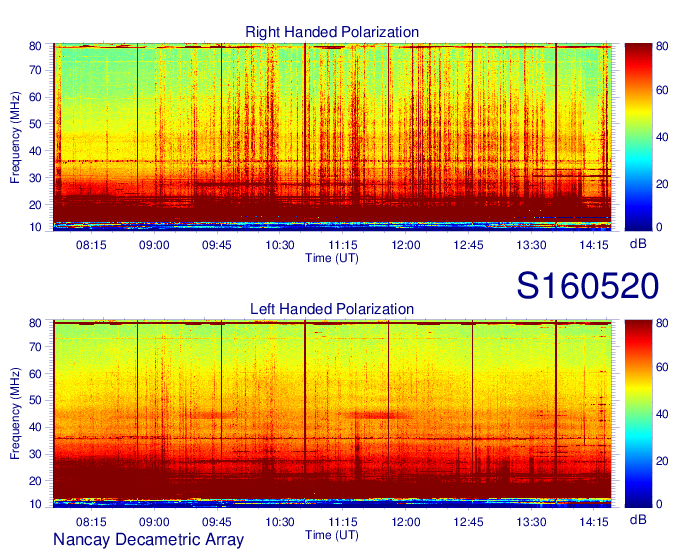Click the 09:00 time tick under Right Handed plot
This screenshot has height=552, width=680.
(x=154, y=245)
